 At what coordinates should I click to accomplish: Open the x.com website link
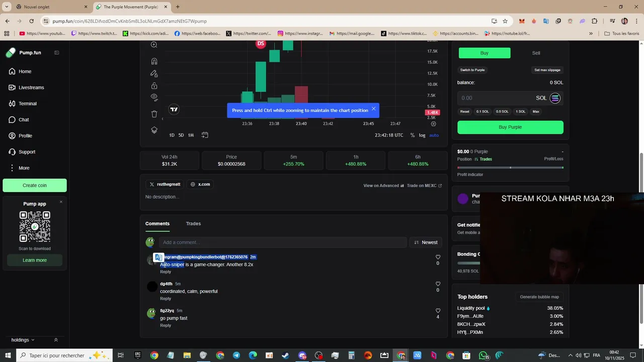pyautogui.click(x=200, y=185)
